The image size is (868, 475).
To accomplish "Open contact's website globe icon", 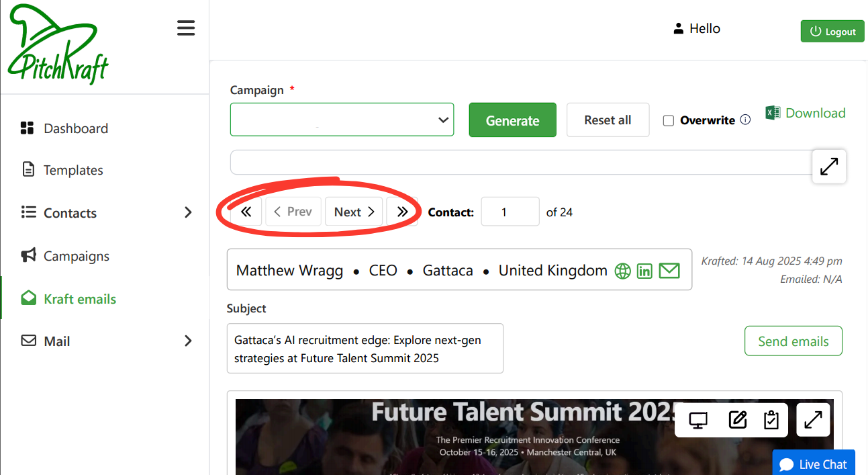I will pos(623,271).
